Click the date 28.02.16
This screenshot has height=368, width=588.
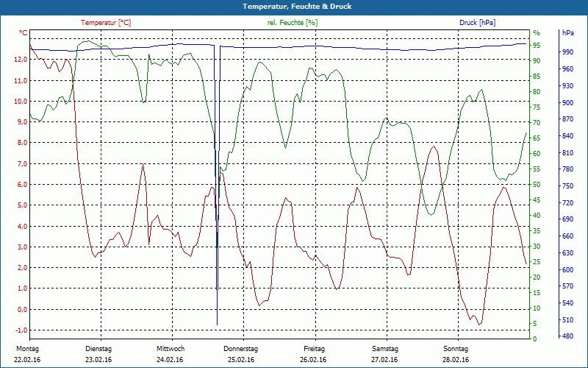tap(456, 360)
